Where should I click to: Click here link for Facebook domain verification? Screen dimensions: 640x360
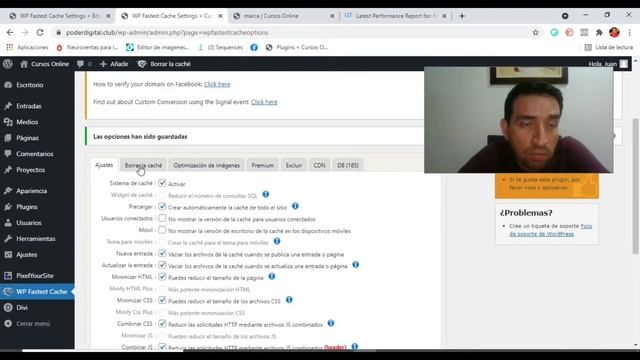[x=217, y=84]
